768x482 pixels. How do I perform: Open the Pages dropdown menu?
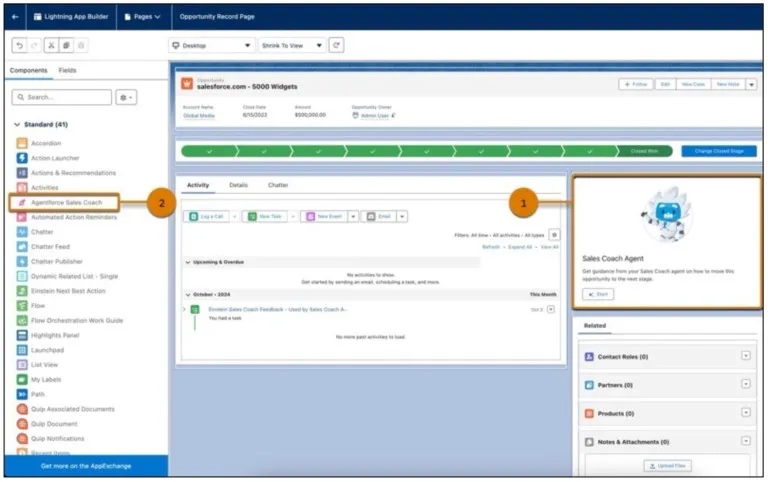point(143,17)
